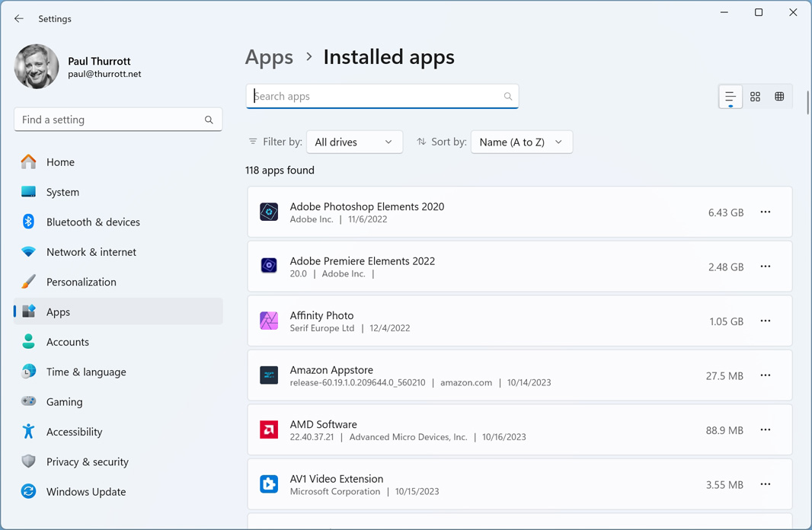The width and height of the screenshot is (812, 530).
Task: Open more options for Affinity Photo
Action: point(765,321)
